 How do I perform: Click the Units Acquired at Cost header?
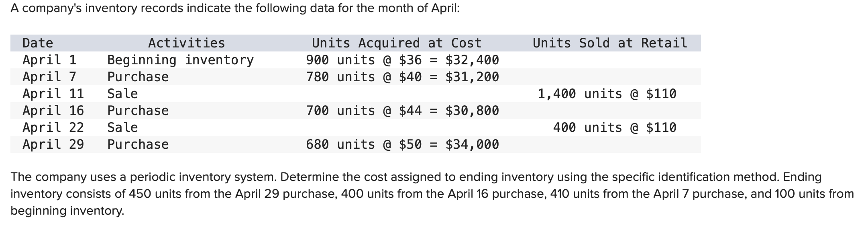click(x=397, y=43)
